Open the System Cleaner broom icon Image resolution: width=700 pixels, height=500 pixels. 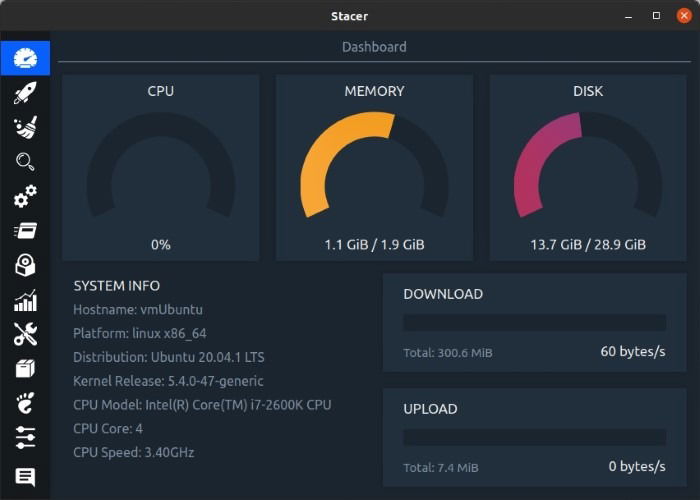tap(25, 127)
